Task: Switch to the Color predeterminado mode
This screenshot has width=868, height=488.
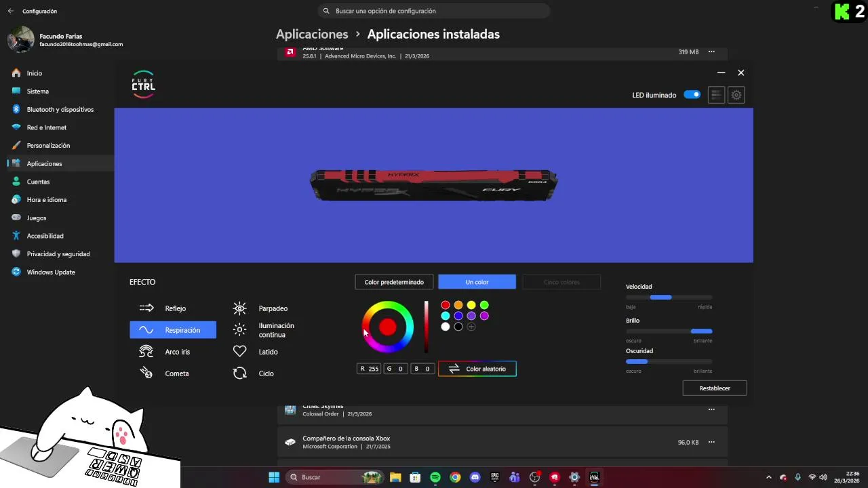Action: [x=394, y=282]
